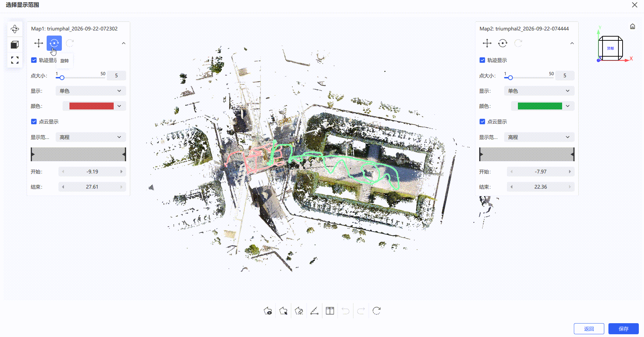The height and width of the screenshot is (337, 644).
Task: Toggle Map1 轨迹显示 checkbox
Action: pos(34,60)
